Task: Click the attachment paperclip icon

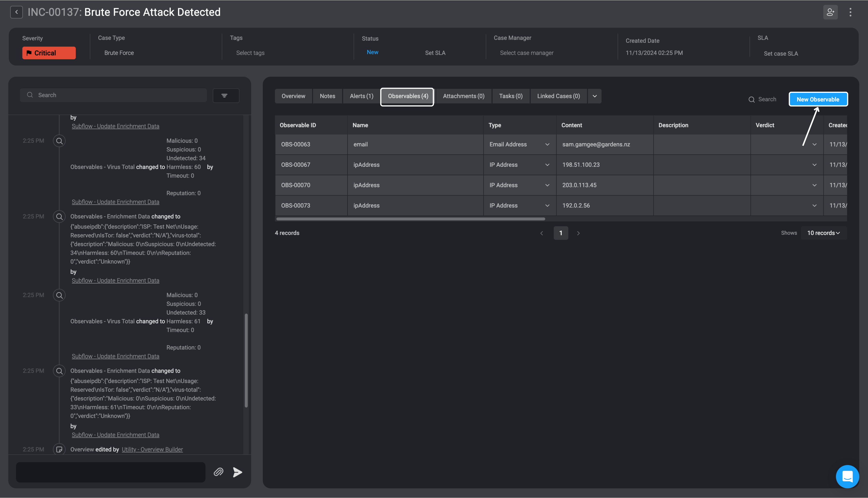Action: (x=218, y=472)
